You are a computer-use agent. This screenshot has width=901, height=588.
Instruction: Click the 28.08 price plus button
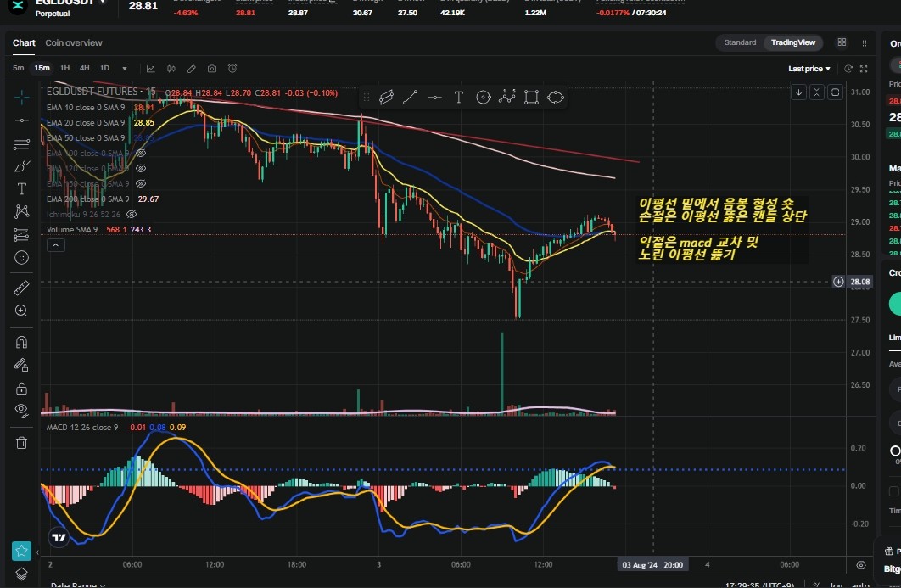pos(838,282)
